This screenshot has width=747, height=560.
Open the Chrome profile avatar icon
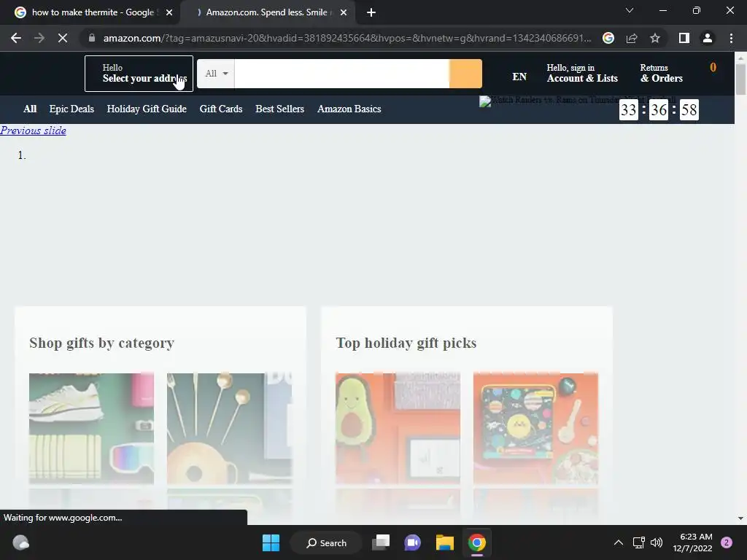coord(708,38)
